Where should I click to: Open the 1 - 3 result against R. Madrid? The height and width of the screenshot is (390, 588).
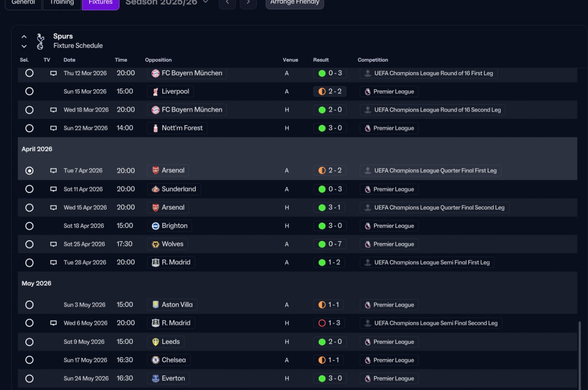click(x=330, y=323)
